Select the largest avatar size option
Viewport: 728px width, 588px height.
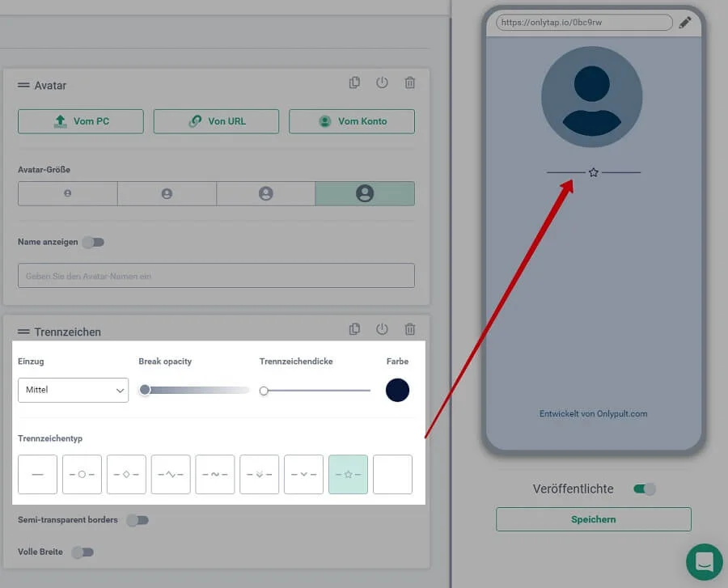point(365,193)
